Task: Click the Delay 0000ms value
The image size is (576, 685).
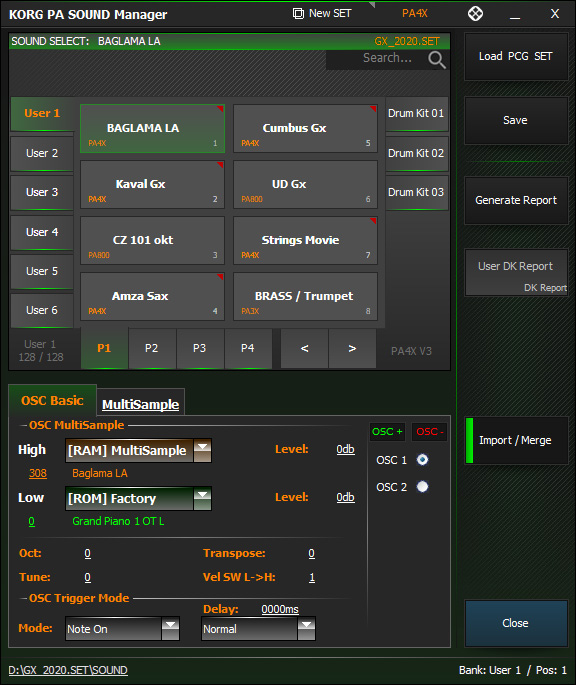Action: pos(280,609)
